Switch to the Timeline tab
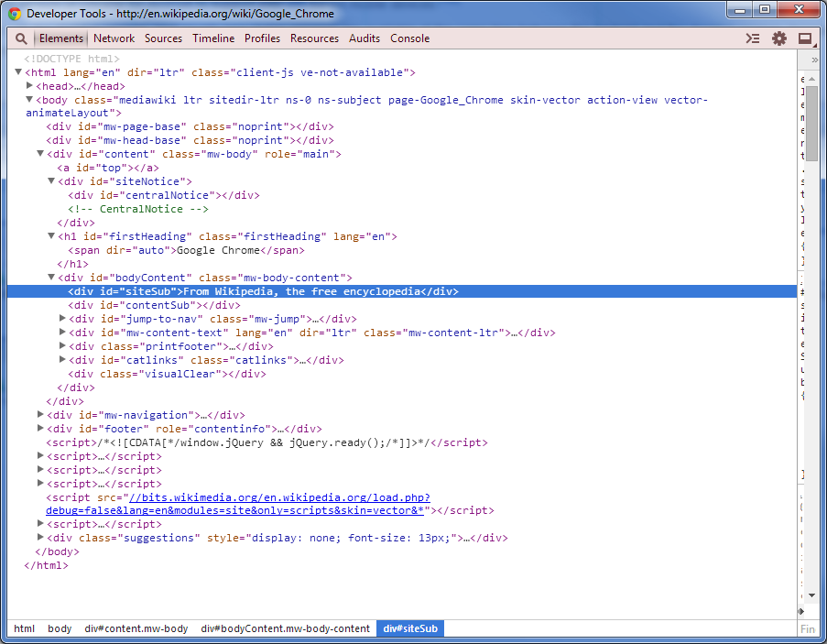The height and width of the screenshot is (644, 827). [x=213, y=38]
